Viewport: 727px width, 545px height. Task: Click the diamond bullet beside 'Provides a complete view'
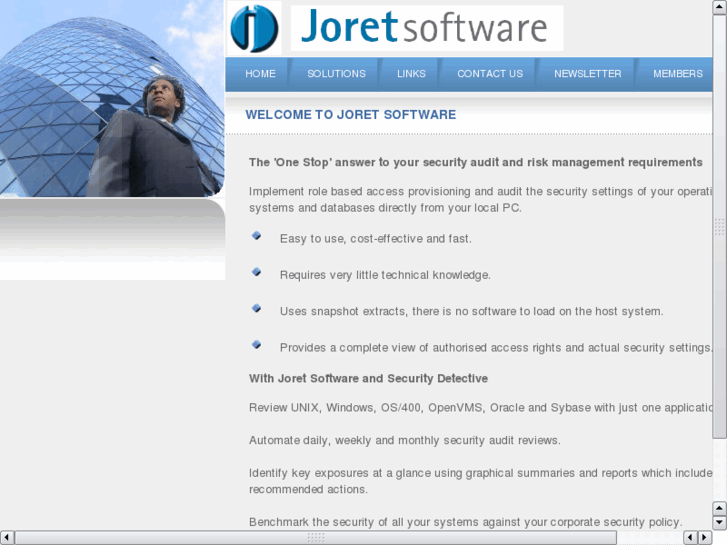pos(256,344)
